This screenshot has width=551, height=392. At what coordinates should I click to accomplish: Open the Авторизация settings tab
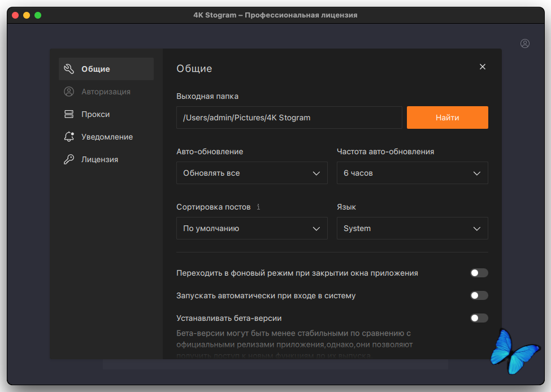pyautogui.click(x=106, y=92)
